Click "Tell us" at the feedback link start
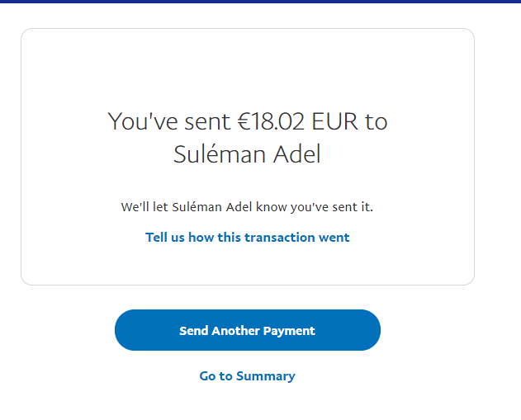 click(165, 238)
